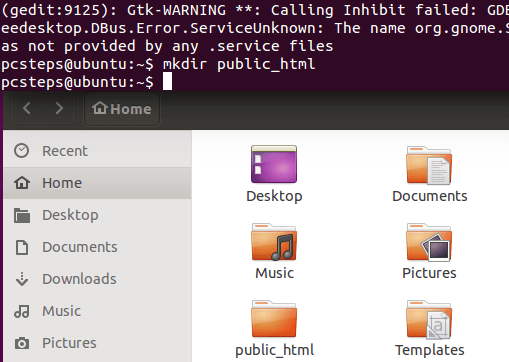This screenshot has height=362, width=509.
Task: Click the sidebar Downloads arrow icon
Action: point(22,279)
